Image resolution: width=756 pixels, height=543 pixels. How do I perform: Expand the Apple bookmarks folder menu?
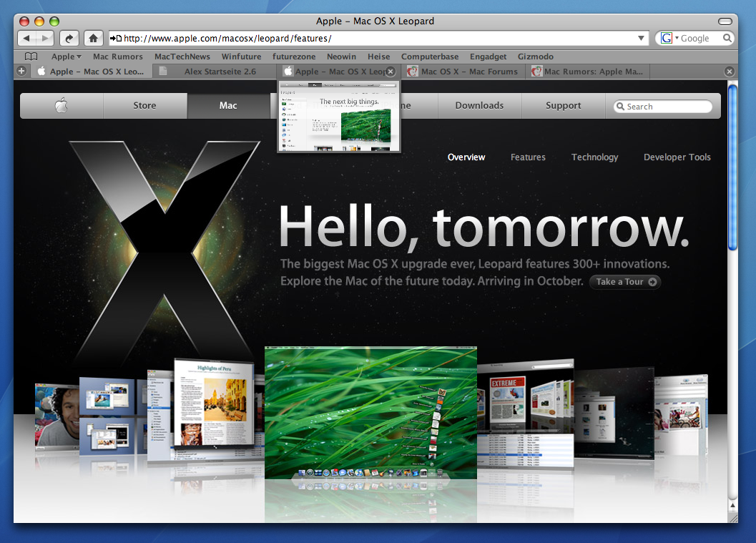(x=66, y=57)
